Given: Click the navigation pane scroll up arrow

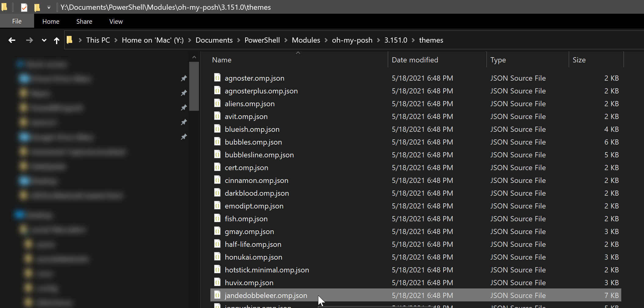Looking at the screenshot, I should tap(194, 57).
